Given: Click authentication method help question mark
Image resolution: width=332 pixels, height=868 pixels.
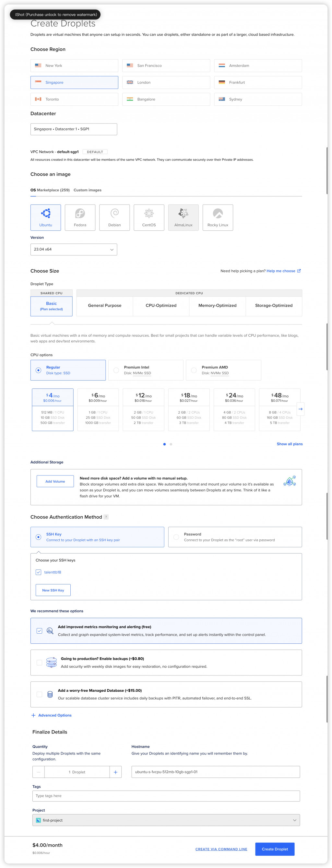Looking at the screenshot, I should 106,517.
